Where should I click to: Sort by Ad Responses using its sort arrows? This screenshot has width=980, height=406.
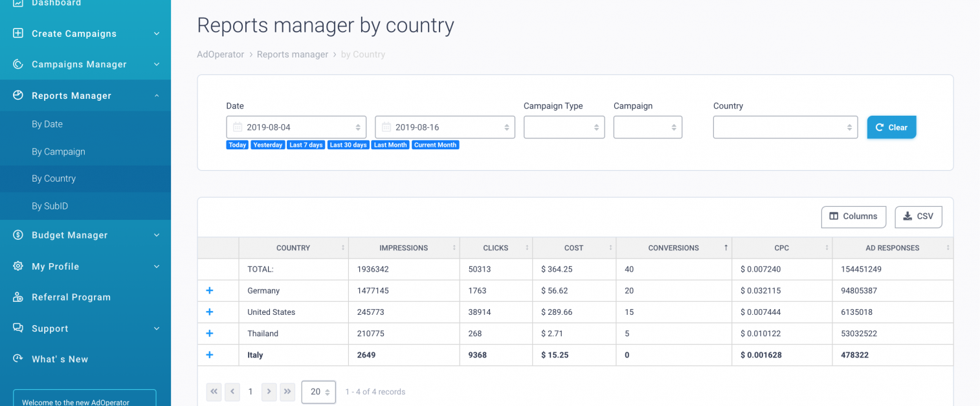click(x=948, y=248)
